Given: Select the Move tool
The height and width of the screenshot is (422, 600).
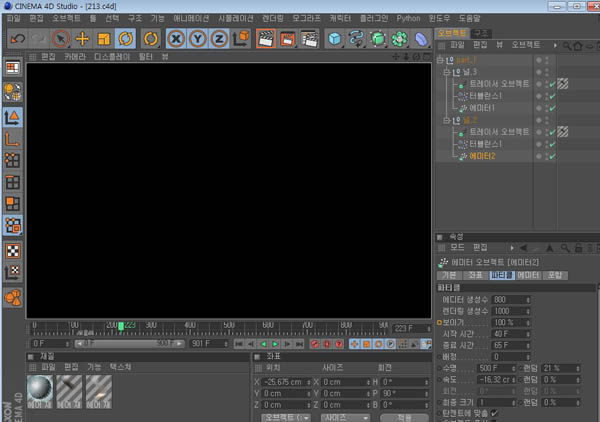Looking at the screenshot, I should point(82,39).
